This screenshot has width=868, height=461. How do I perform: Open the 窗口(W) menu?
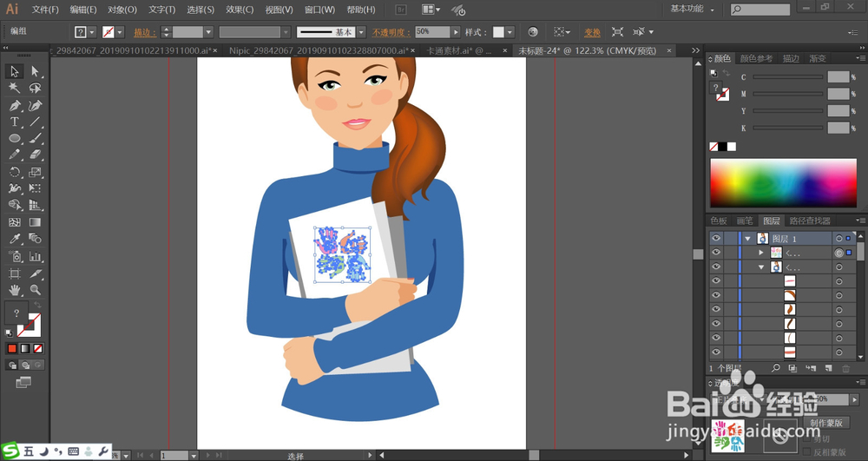coord(319,10)
